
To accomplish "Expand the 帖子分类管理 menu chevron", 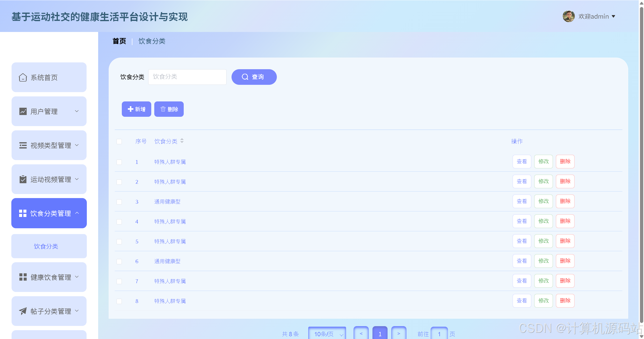I will click(x=77, y=311).
